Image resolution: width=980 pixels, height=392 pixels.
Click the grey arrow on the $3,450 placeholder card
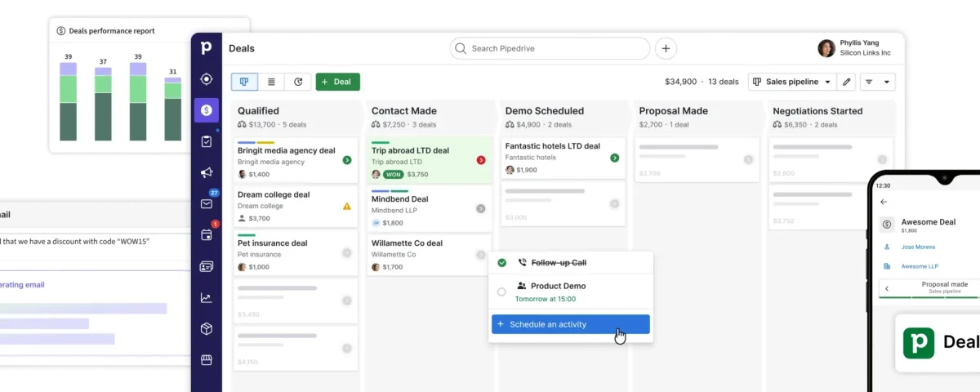pos(347,301)
